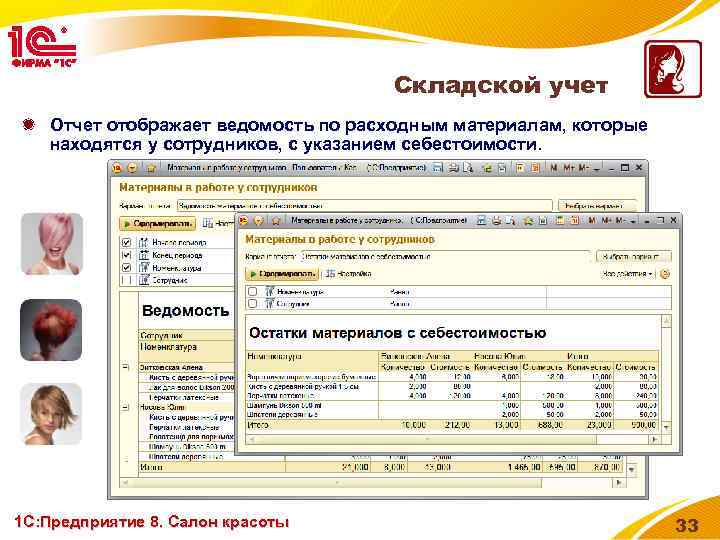Screen dimensions: 720x540
Task: Enable the Сотрудник filter checkbox in the front window
Action: click(252, 304)
